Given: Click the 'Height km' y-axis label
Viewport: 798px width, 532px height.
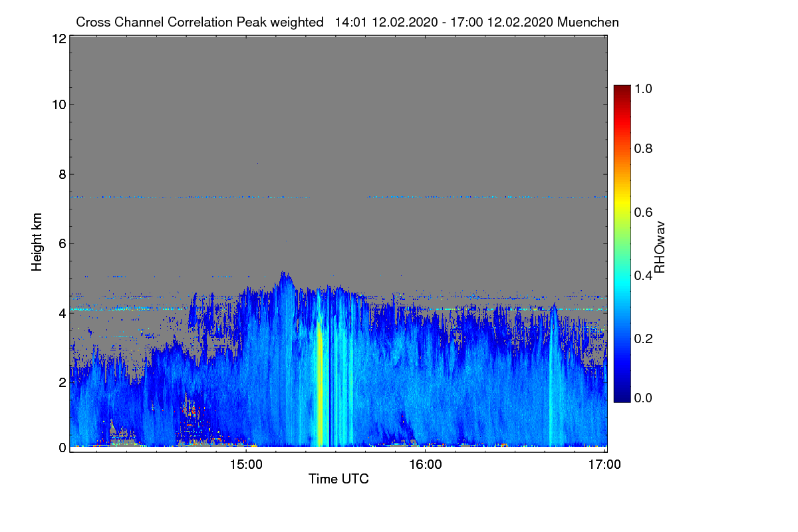Looking at the screenshot, I should click(x=37, y=242).
